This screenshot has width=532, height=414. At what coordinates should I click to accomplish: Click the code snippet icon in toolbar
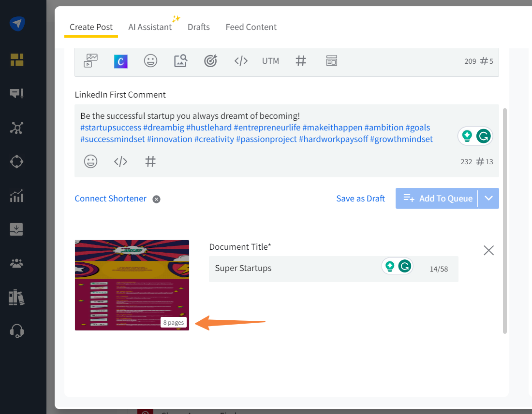(241, 61)
